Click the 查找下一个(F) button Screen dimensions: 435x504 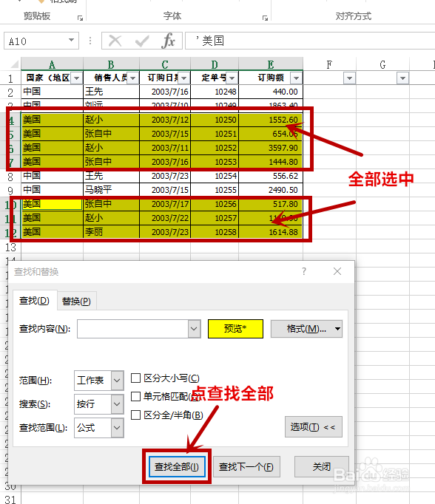(246, 466)
